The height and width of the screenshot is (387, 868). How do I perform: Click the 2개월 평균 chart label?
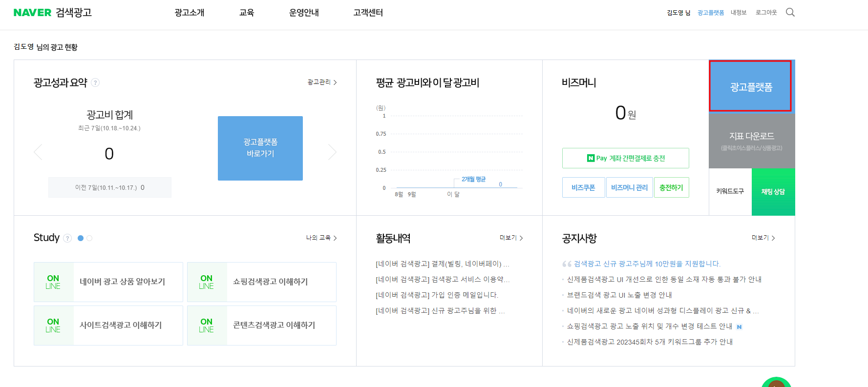tap(473, 179)
